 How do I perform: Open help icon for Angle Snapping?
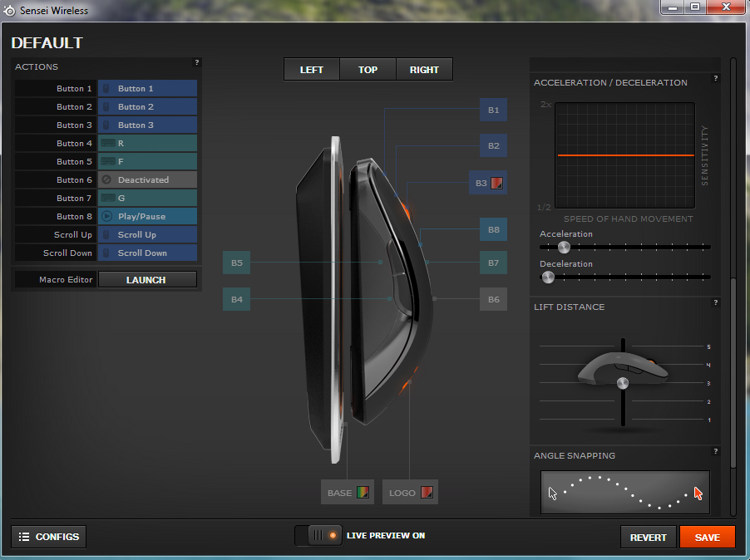coord(715,451)
